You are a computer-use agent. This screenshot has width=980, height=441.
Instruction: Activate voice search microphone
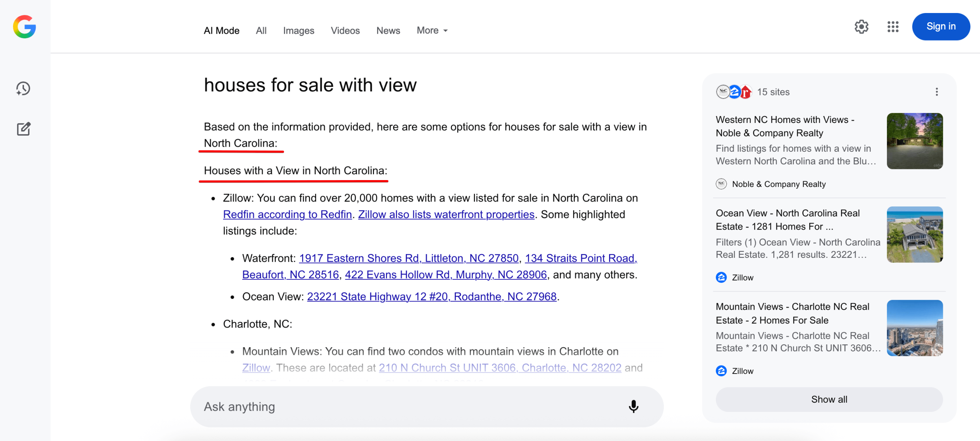pos(634,406)
